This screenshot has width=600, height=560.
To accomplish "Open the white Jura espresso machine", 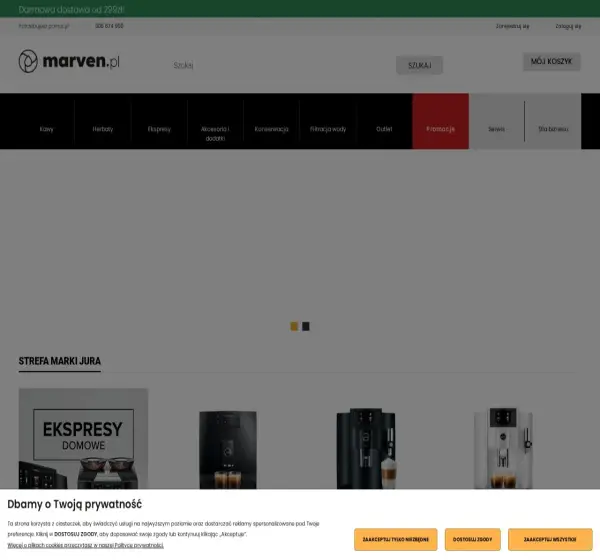I will click(503, 449).
